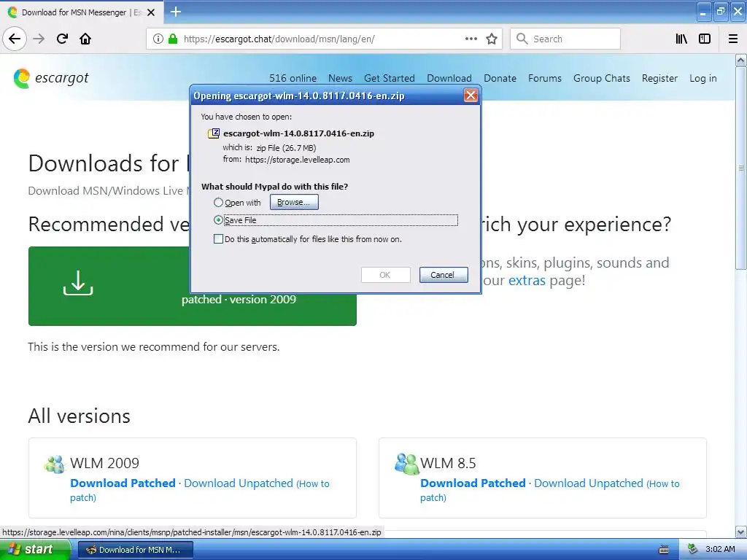Viewport: 747px width, 560px height.
Task: Click the keyboard icon in system tray
Action: point(664,550)
